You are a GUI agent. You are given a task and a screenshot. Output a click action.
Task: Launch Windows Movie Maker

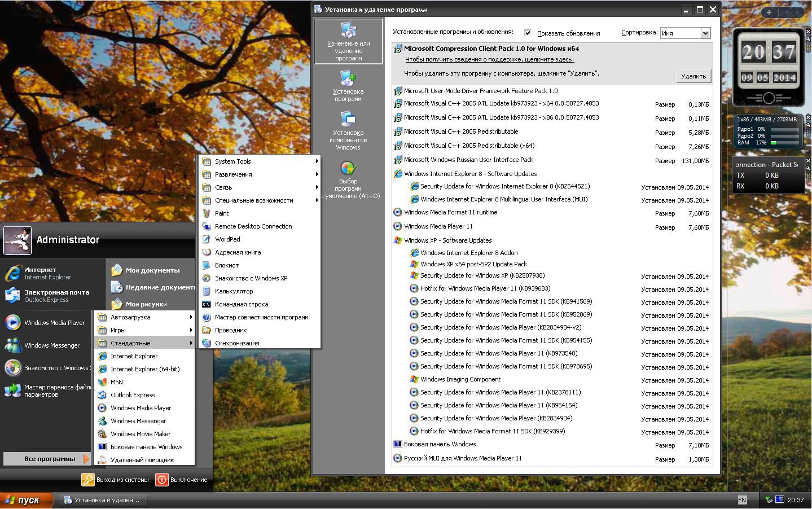(145, 434)
